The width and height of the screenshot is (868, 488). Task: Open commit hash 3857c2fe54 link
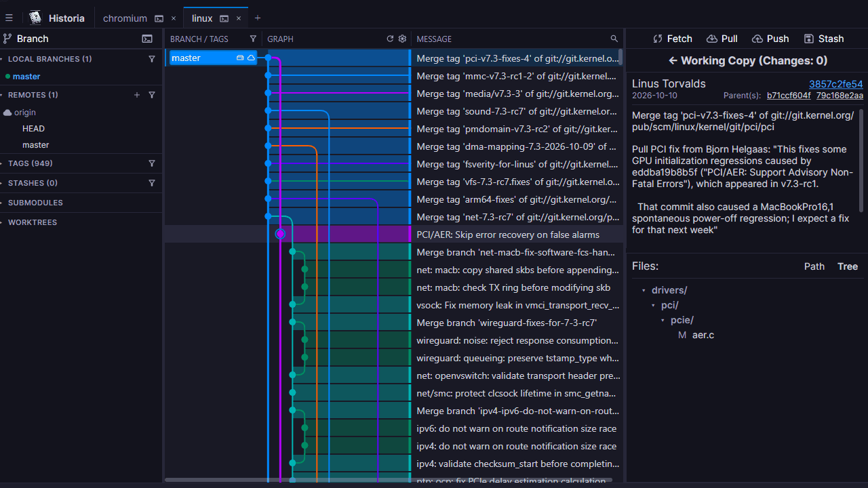[835, 84]
